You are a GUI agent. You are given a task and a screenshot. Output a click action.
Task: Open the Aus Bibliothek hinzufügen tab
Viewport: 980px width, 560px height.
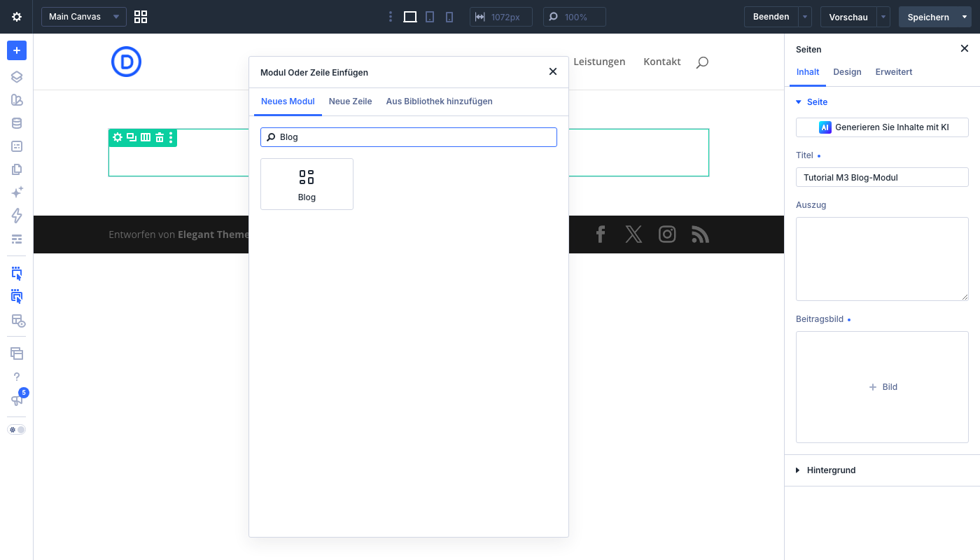(439, 101)
